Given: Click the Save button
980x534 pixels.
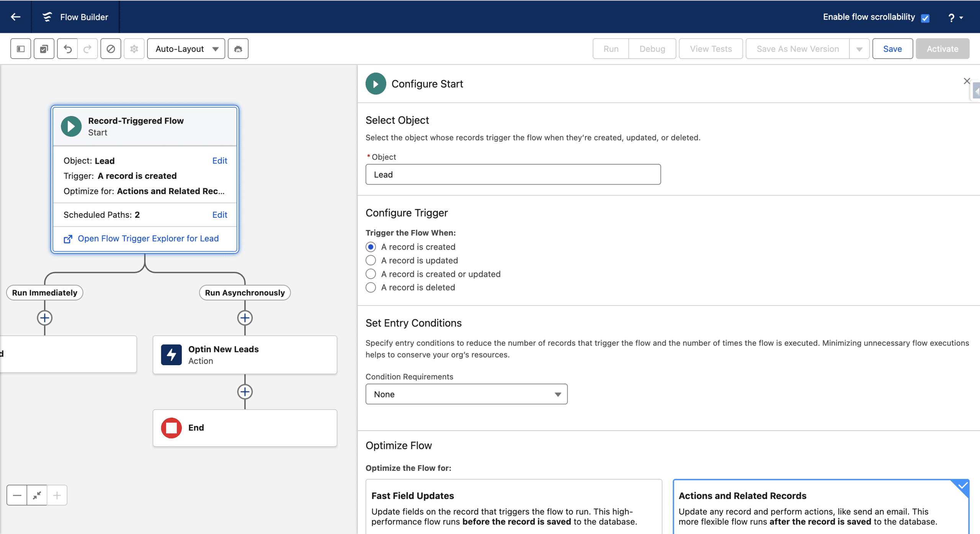Looking at the screenshot, I should [892, 49].
